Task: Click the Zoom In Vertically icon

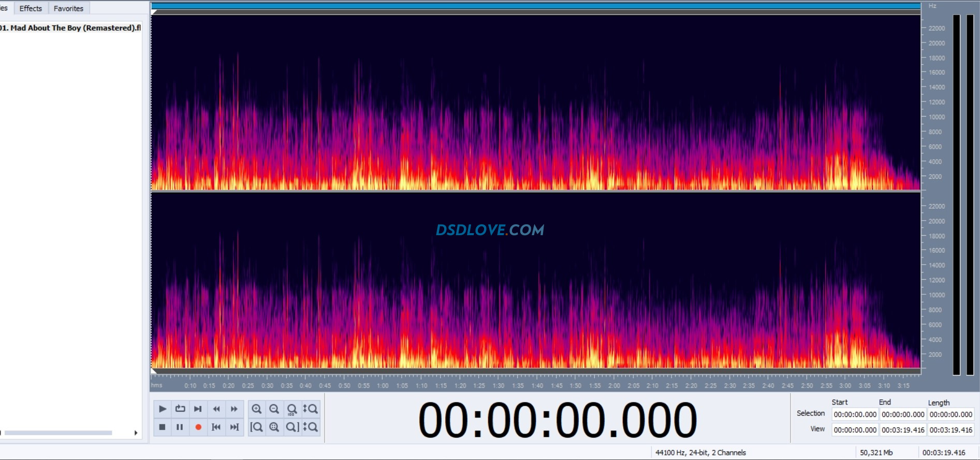Action: pos(310,409)
